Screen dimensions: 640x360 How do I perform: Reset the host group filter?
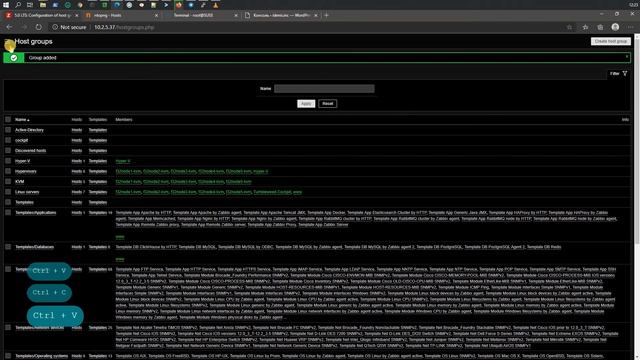tap(327, 104)
